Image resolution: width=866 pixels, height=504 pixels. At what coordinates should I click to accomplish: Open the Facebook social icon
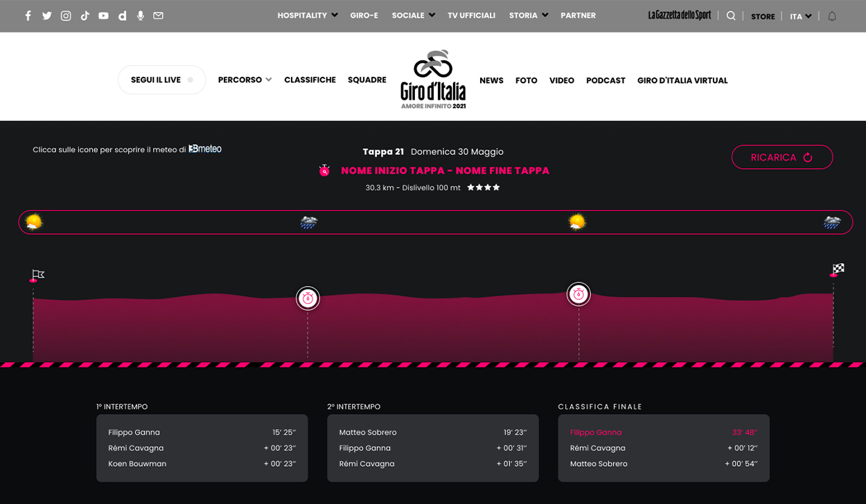point(28,16)
